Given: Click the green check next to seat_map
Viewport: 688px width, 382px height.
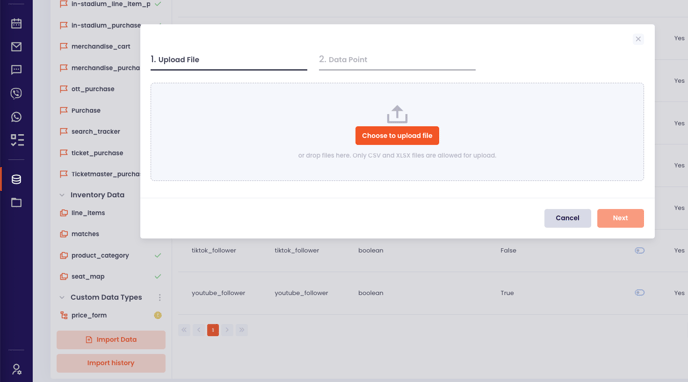Looking at the screenshot, I should 158,276.
